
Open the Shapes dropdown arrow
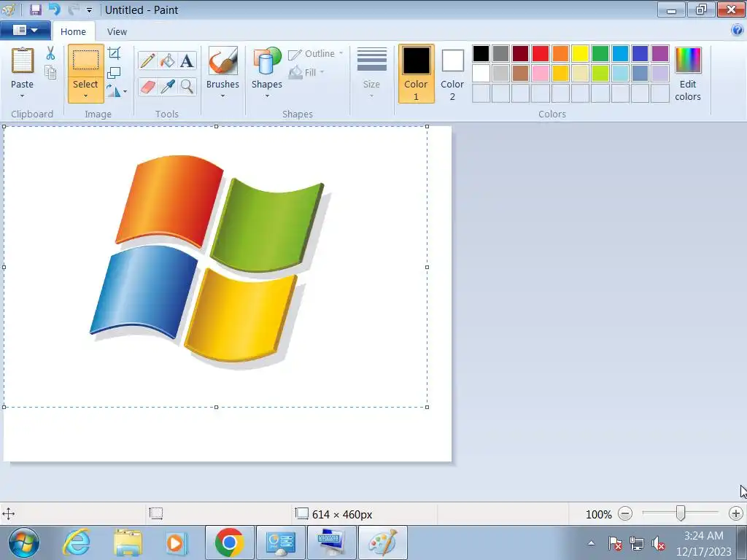267,96
